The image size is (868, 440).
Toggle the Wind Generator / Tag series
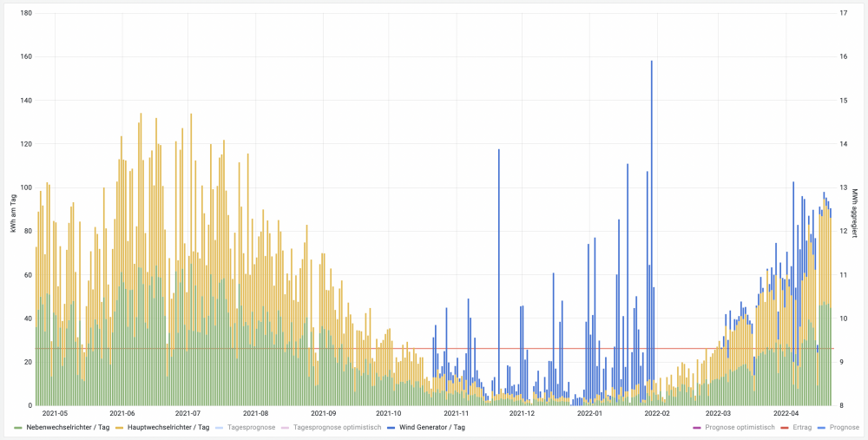[x=431, y=428]
